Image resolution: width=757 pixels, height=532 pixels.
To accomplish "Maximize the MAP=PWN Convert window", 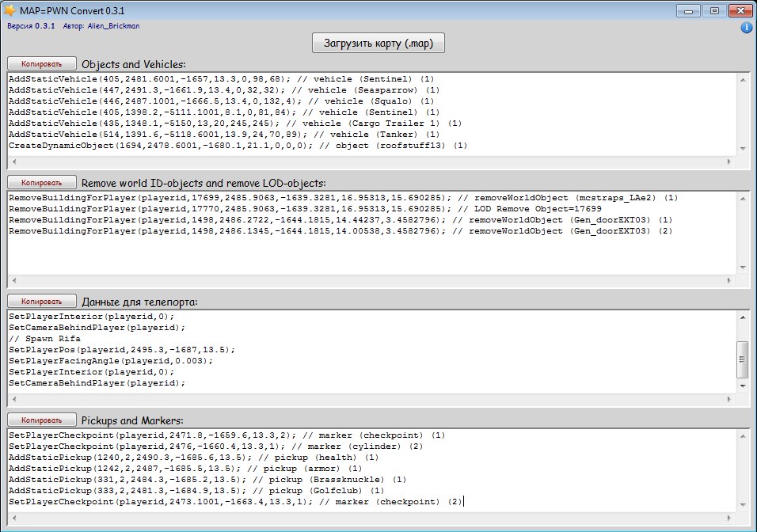I will click(x=714, y=10).
